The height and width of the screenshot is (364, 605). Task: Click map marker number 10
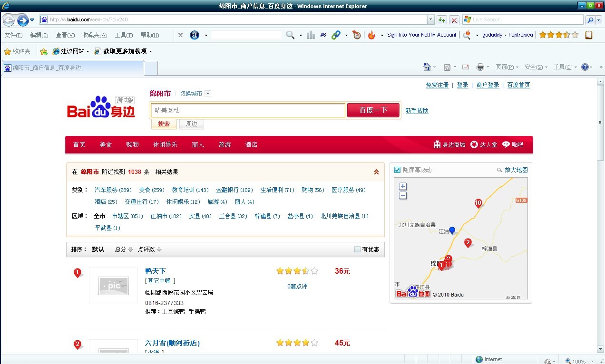[478, 203]
